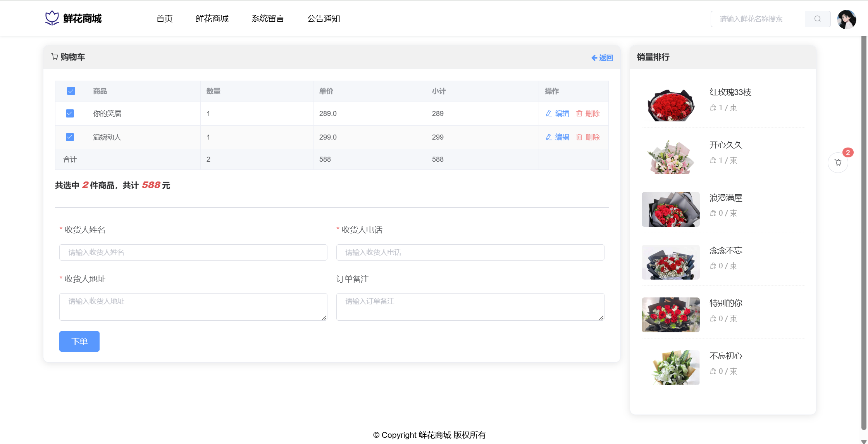Click into the 收货人电话 field
The height and width of the screenshot is (444, 868).
tap(470, 252)
